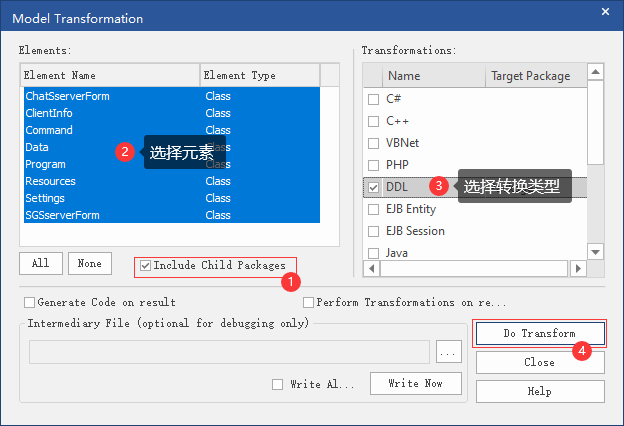The width and height of the screenshot is (624, 426).
Task: Browse intermediary file with ellipsis button
Action: tap(449, 352)
